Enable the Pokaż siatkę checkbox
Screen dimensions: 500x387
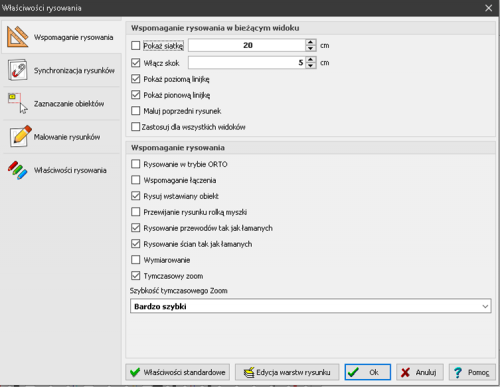coord(135,45)
